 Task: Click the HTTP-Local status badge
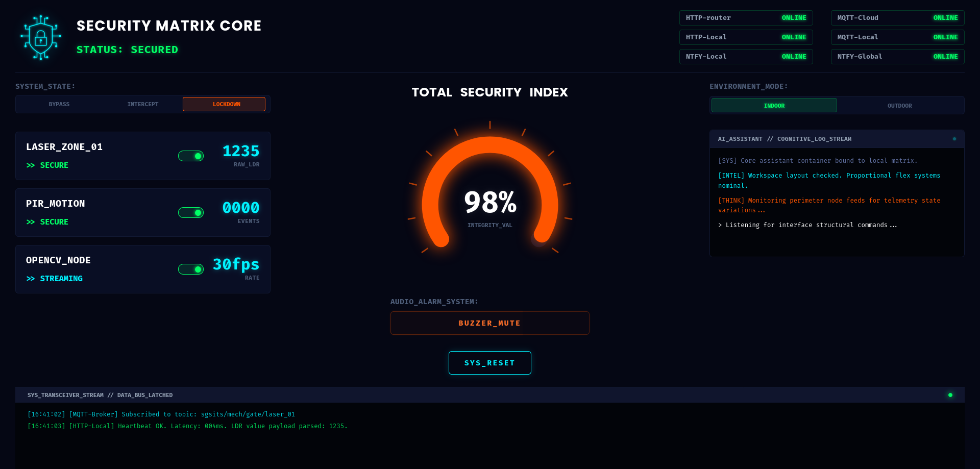746,37
